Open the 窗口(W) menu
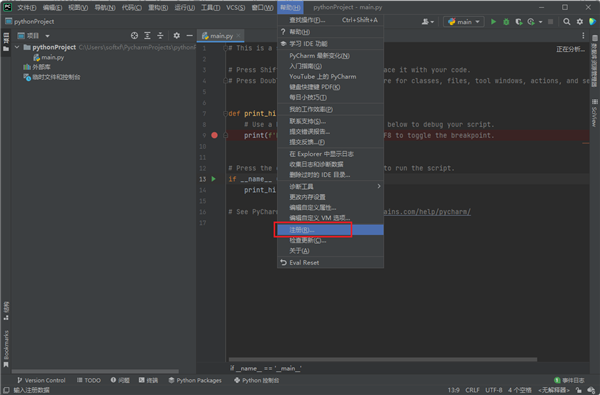 pos(262,8)
